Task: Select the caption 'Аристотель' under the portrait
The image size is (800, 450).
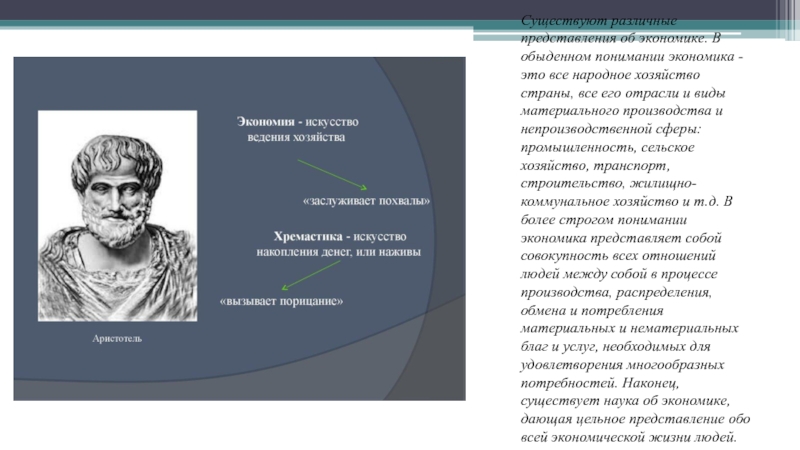Action: click(117, 340)
